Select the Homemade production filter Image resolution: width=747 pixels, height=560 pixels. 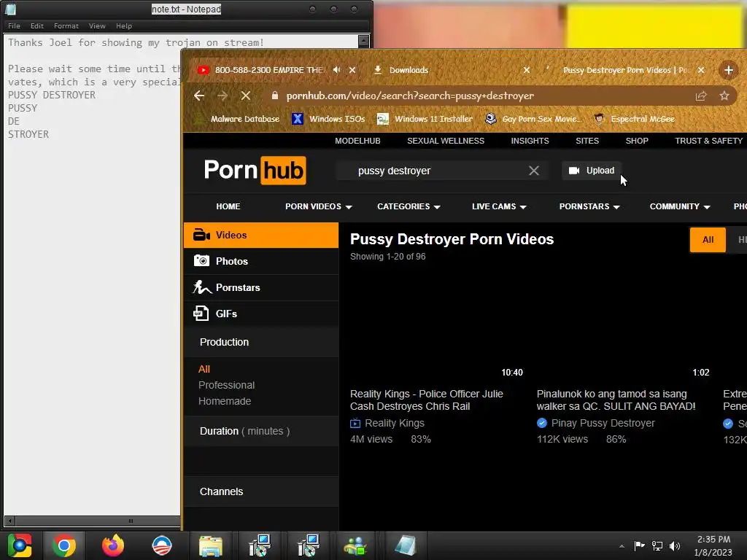coord(225,401)
